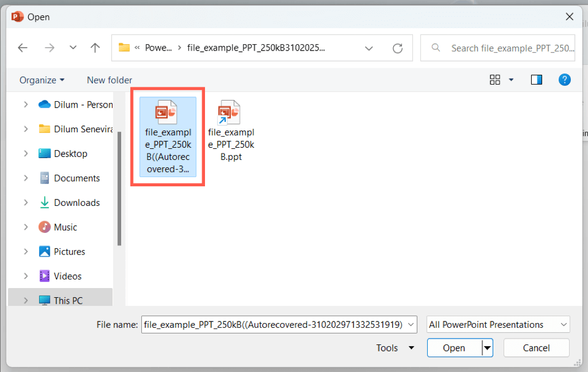
Task: Open the Organize menu
Action: pyautogui.click(x=42, y=80)
